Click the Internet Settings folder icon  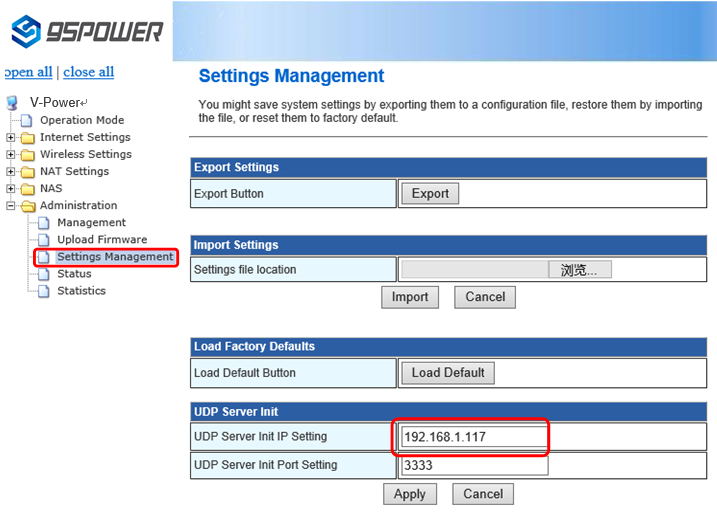coord(27,137)
